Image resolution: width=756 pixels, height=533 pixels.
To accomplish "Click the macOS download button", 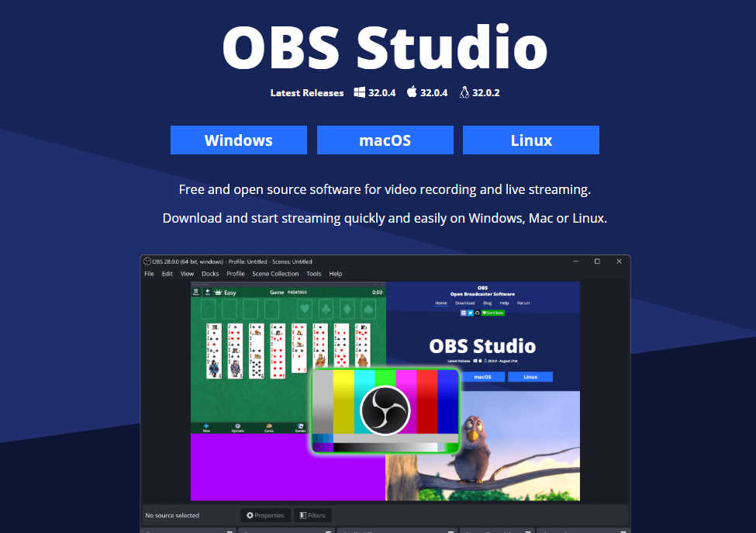I will point(385,140).
